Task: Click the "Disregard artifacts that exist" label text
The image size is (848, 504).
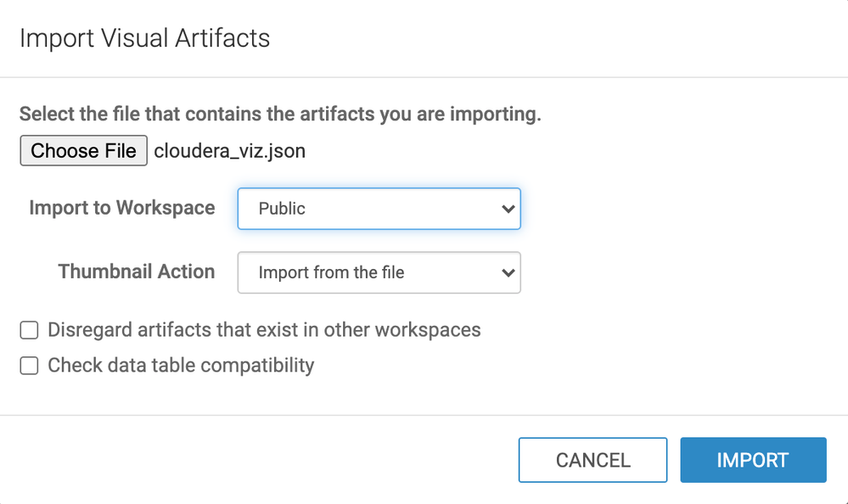Action: tap(170, 330)
